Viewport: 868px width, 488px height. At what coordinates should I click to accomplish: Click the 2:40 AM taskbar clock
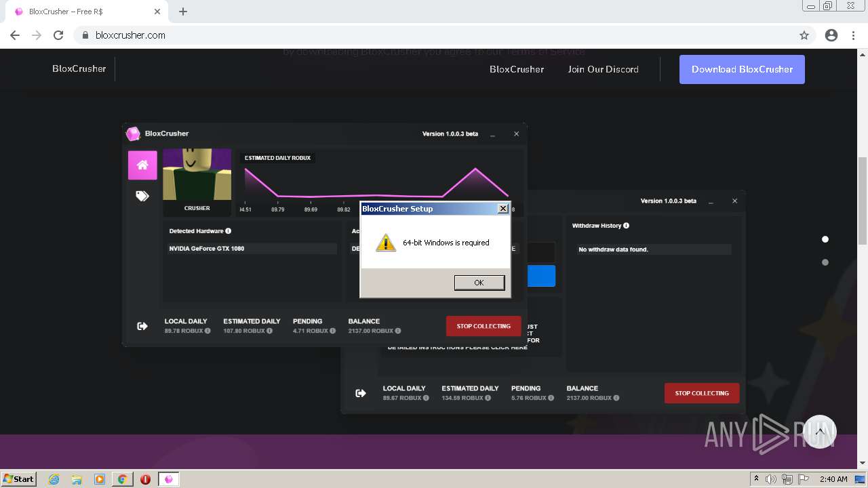[x=833, y=479]
